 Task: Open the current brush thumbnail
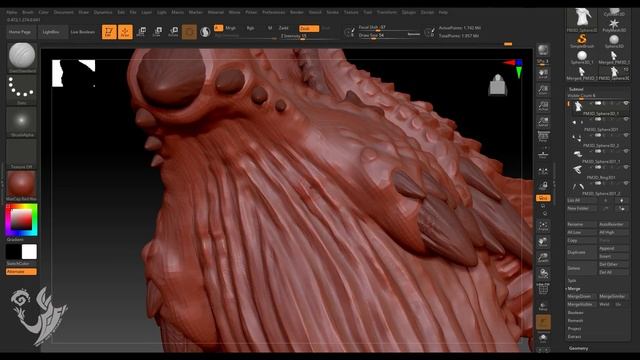pos(22,57)
